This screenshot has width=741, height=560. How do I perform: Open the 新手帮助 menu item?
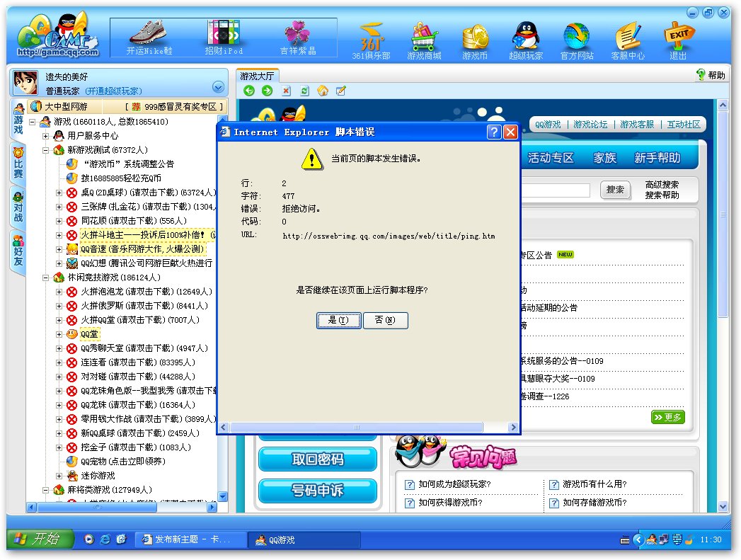pos(657,158)
